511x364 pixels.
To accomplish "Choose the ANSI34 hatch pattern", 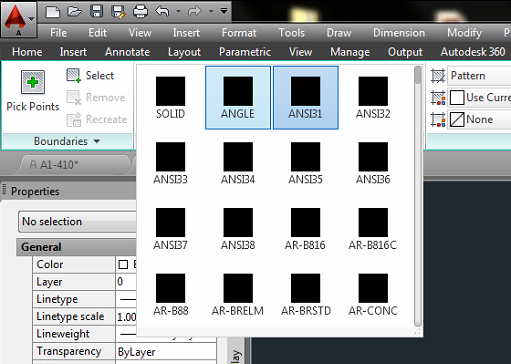I will click(238, 163).
